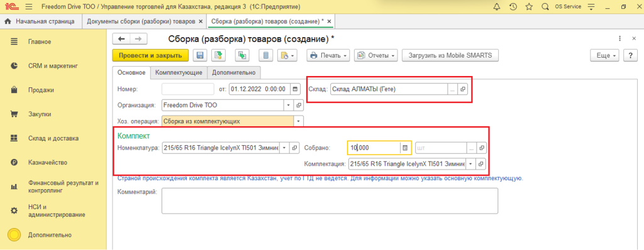The height and width of the screenshot is (250, 644).
Task: Expand Комплектация dropdown arrow
Action: pyautogui.click(x=470, y=164)
